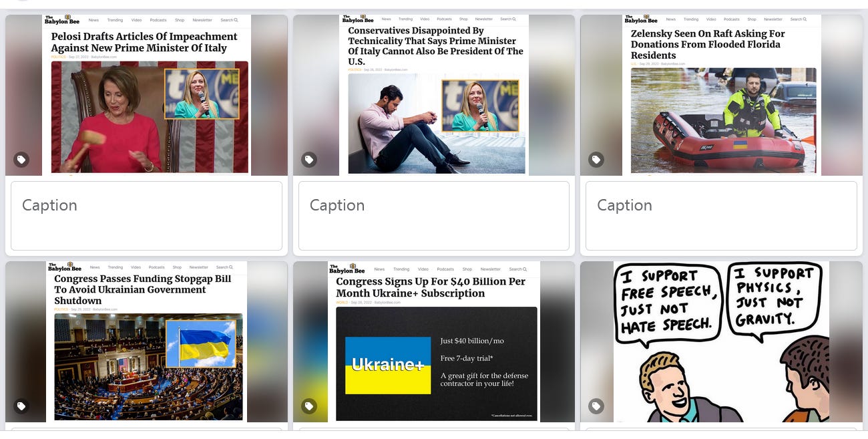Add a caption under the Conservatives Disappointed image
This screenshot has height=439, width=868.
pyautogui.click(x=434, y=216)
